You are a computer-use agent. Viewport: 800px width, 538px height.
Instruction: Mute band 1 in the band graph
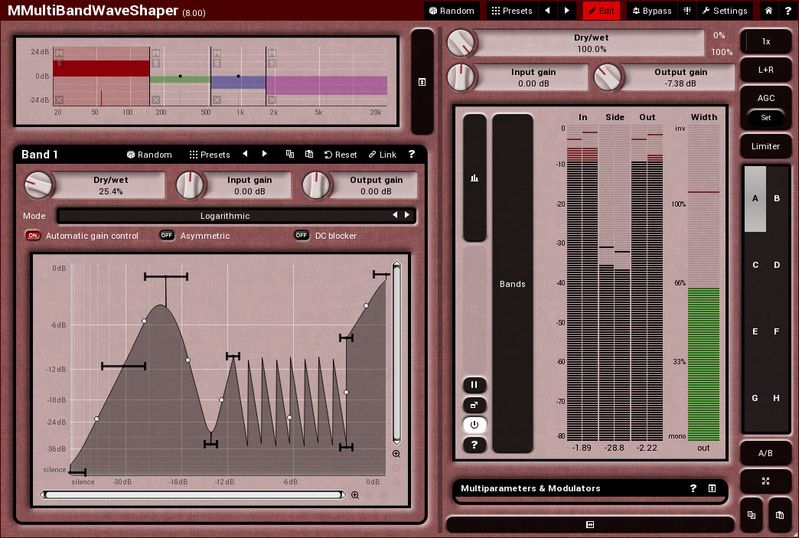point(59,53)
